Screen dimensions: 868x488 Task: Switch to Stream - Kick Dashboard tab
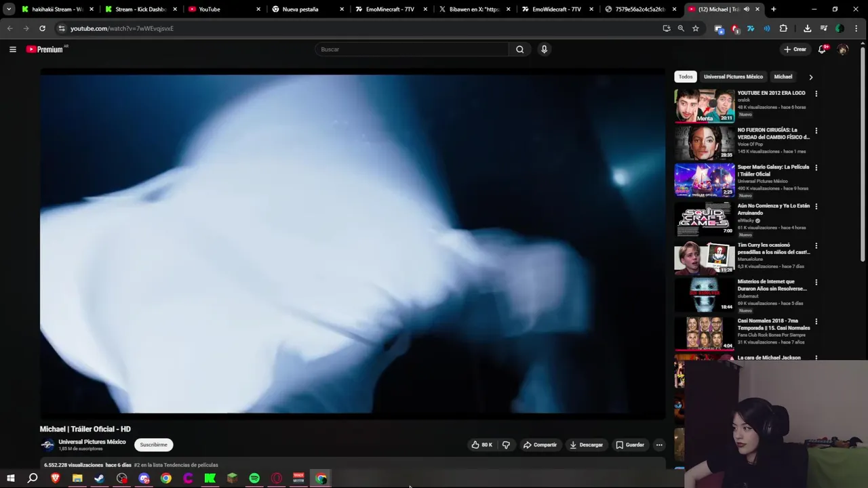point(141,9)
